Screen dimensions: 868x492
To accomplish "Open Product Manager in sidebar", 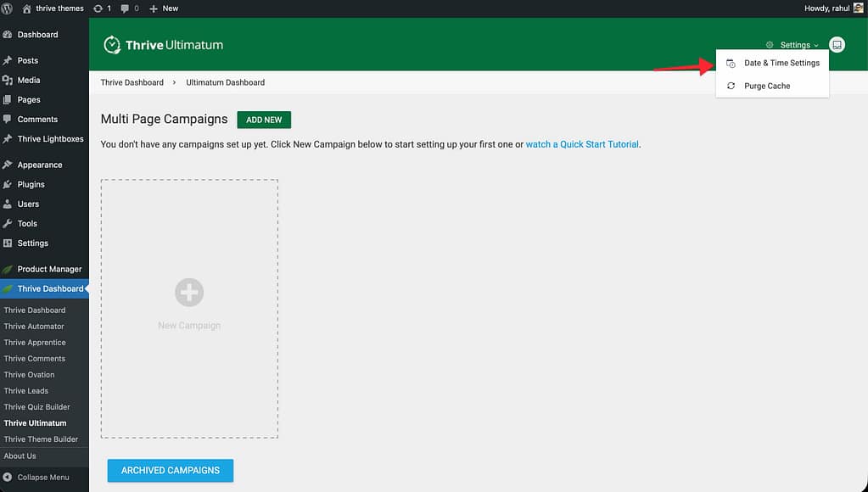I will tap(49, 269).
